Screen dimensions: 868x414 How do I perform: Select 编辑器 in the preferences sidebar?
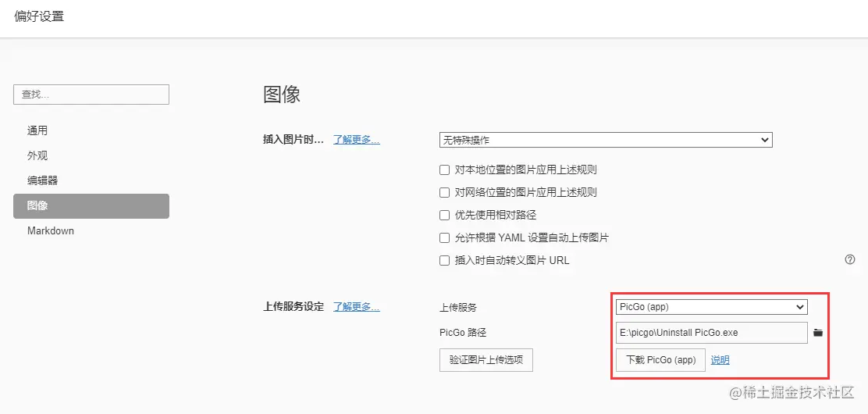[x=91, y=180]
